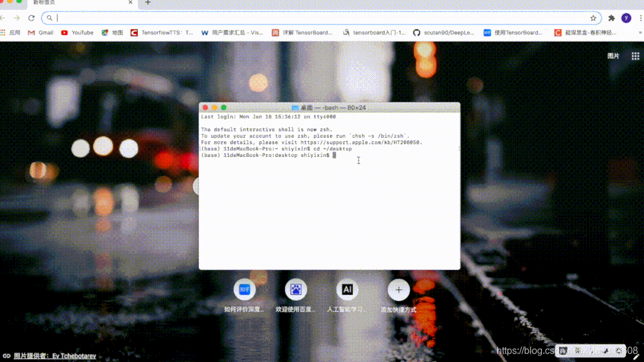The height and width of the screenshot is (362, 644).
Task: Open the Google apps grid icon
Action: [636, 56]
